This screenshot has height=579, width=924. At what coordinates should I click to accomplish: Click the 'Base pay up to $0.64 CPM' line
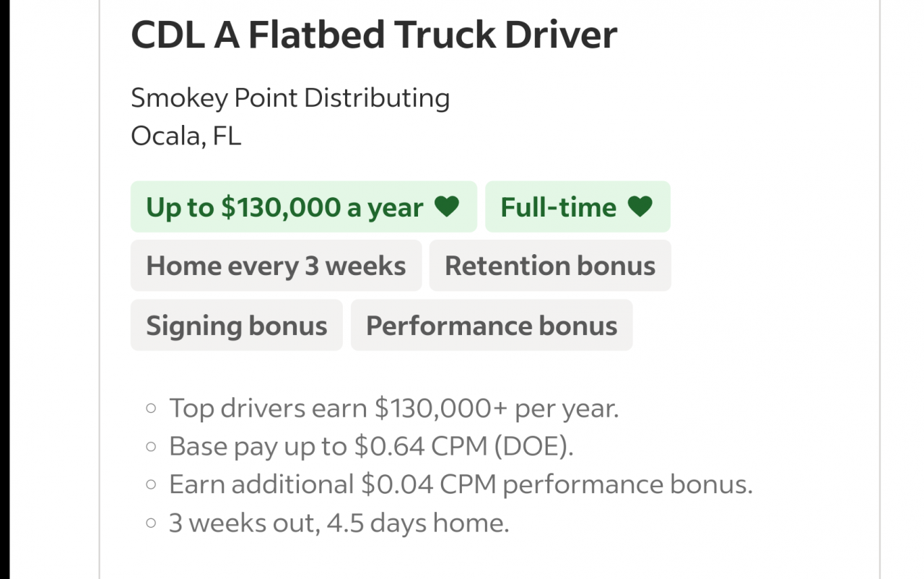pyautogui.click(x=371, y=447)
